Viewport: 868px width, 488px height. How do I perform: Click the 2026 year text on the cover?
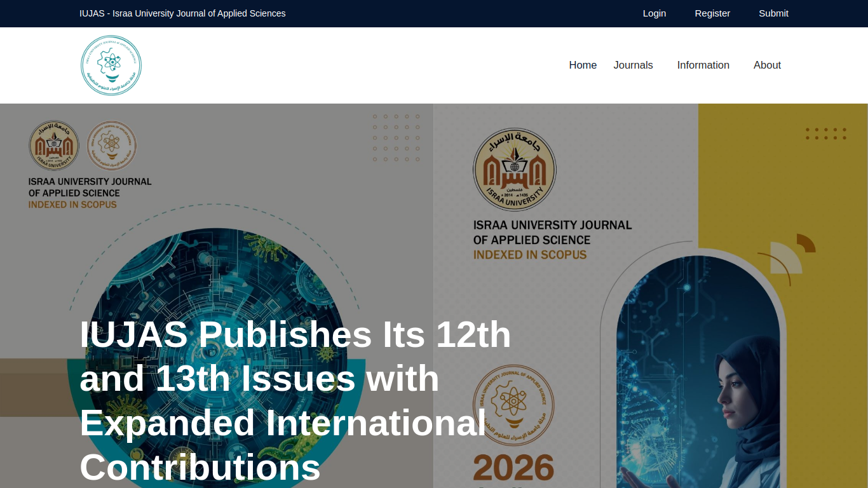(513, 468)
